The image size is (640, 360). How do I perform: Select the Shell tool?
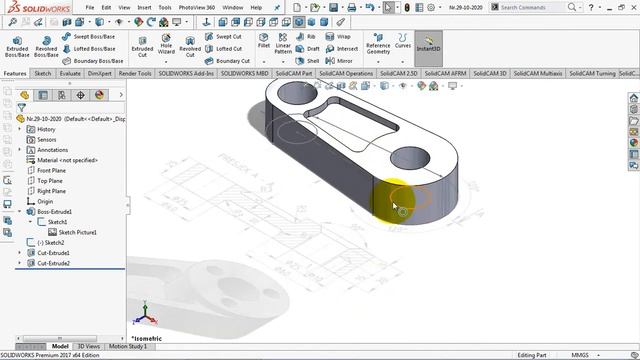point(308,61)
